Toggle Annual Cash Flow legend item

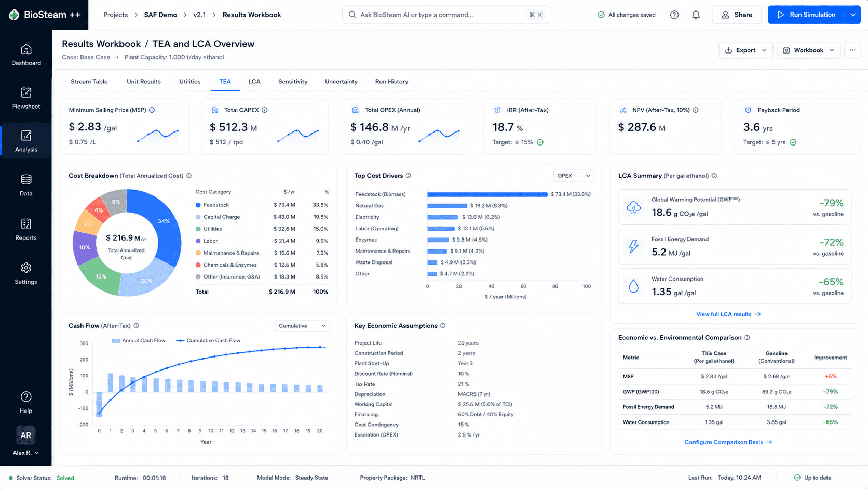139,341
